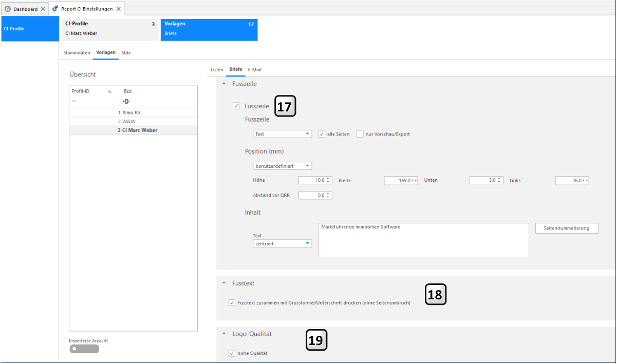The image size is (617, 364).
Task: Select the Briefe tab
Action: (x=236, y=70)
